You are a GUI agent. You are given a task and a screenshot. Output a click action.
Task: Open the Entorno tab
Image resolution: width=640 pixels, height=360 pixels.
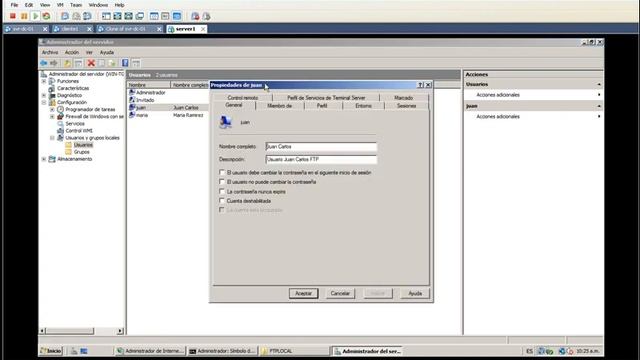363,106
